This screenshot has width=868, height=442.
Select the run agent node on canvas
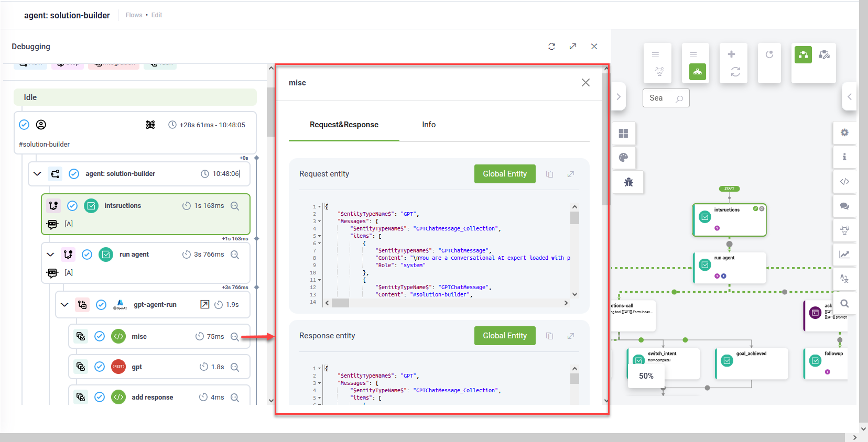click(730, 268)
